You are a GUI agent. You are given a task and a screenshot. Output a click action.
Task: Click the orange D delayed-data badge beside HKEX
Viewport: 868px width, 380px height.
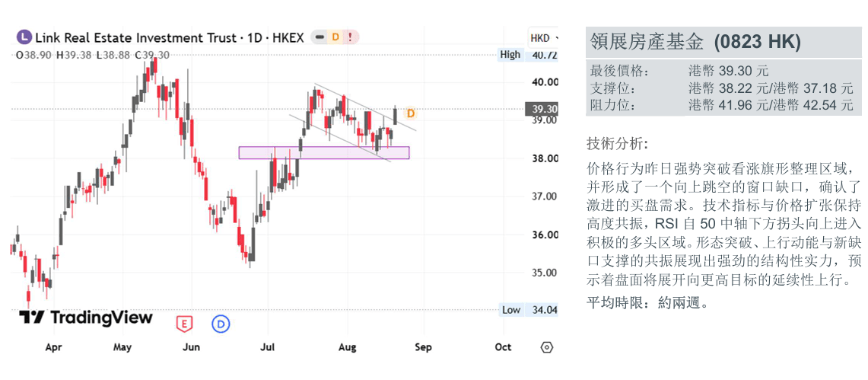coord(335,37)
